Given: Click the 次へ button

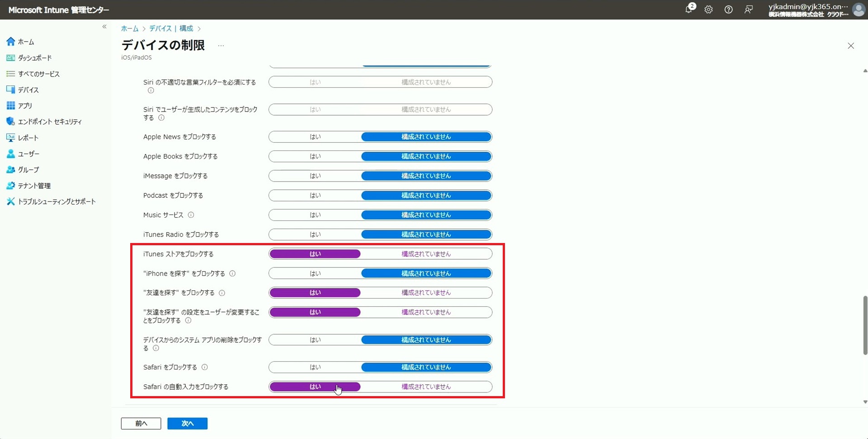Looking at the screenshot, I should (x=187, y=423).
